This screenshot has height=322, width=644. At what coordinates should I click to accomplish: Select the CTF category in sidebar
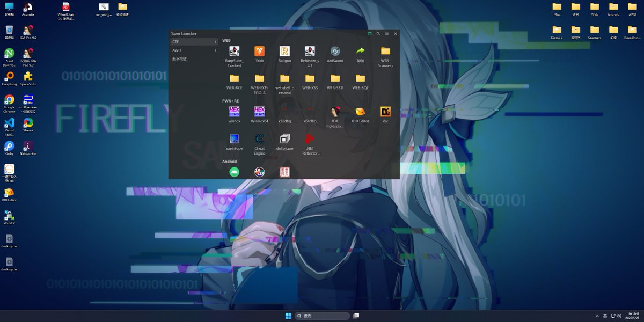pyautogui.click(x=194, y=42)
